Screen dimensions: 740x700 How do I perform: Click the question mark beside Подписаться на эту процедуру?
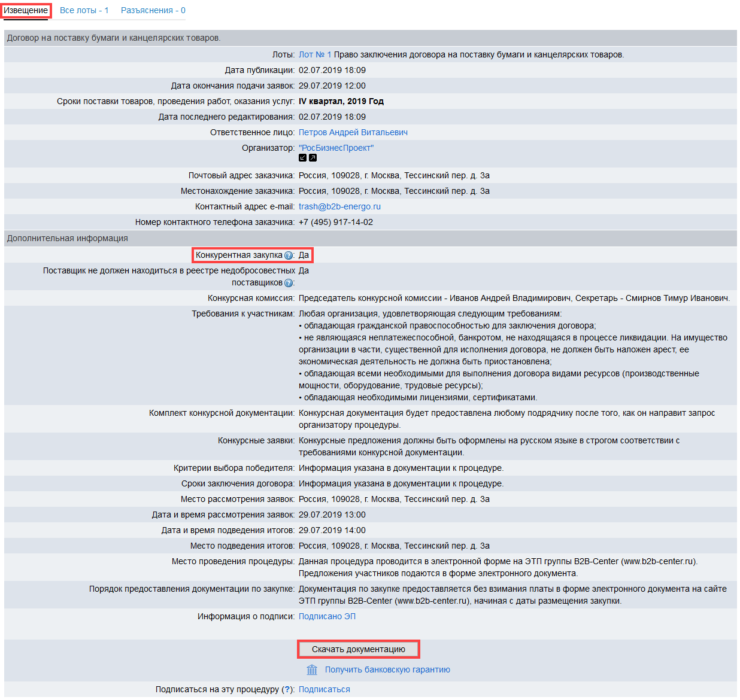tap(288, 689)
